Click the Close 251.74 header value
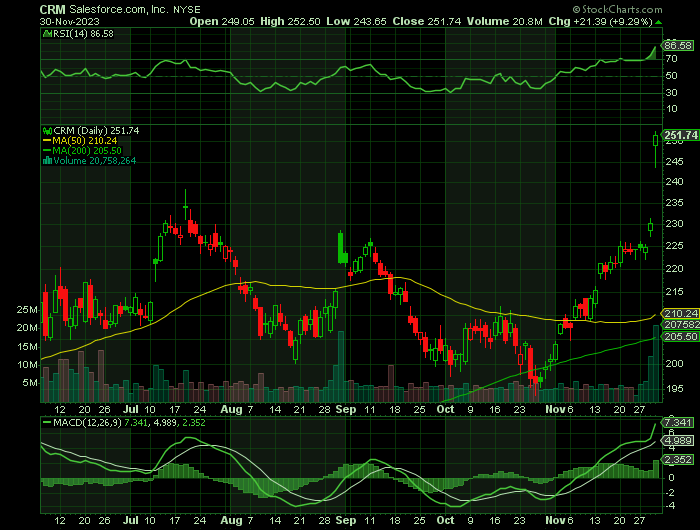 427,21
